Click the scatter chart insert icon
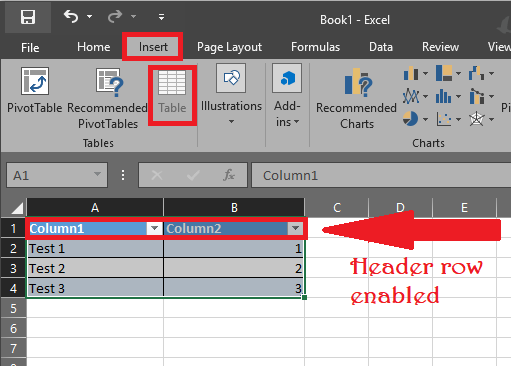Screen dimensions: 511x366 [444, 119]
